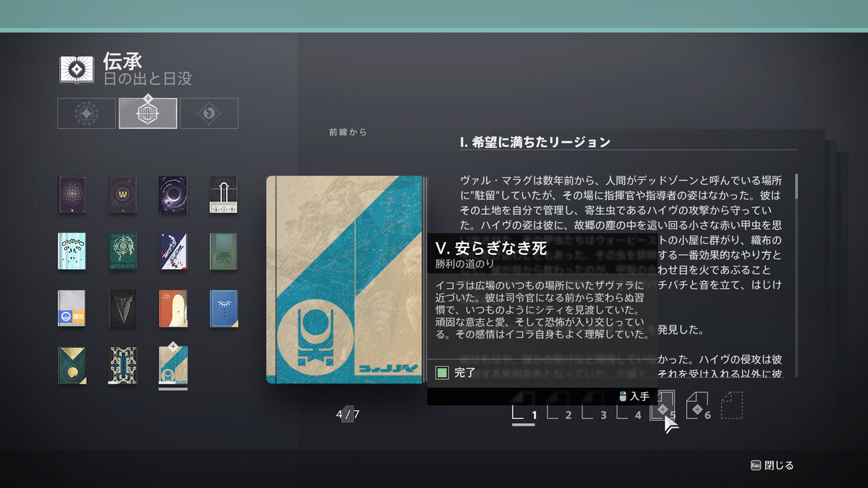868x488 pixels.
Task: Select the black eclipse ring lore book
Action: point(173,195)
